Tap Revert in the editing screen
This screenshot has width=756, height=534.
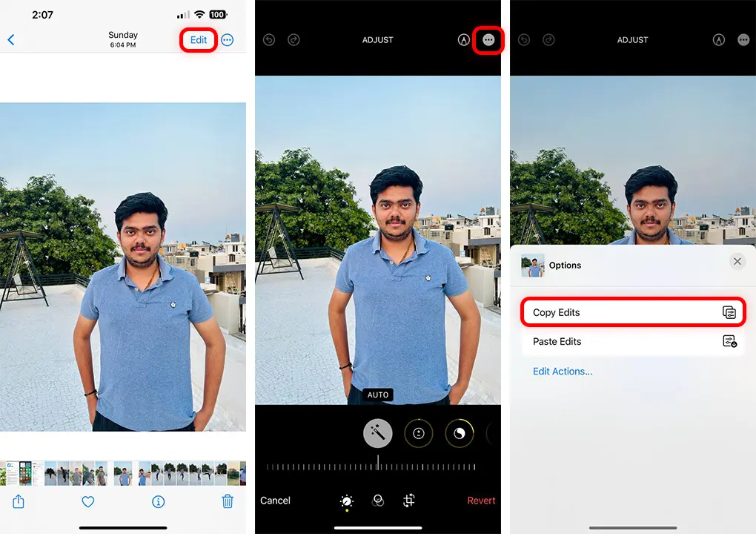click(x=481, y=501)
